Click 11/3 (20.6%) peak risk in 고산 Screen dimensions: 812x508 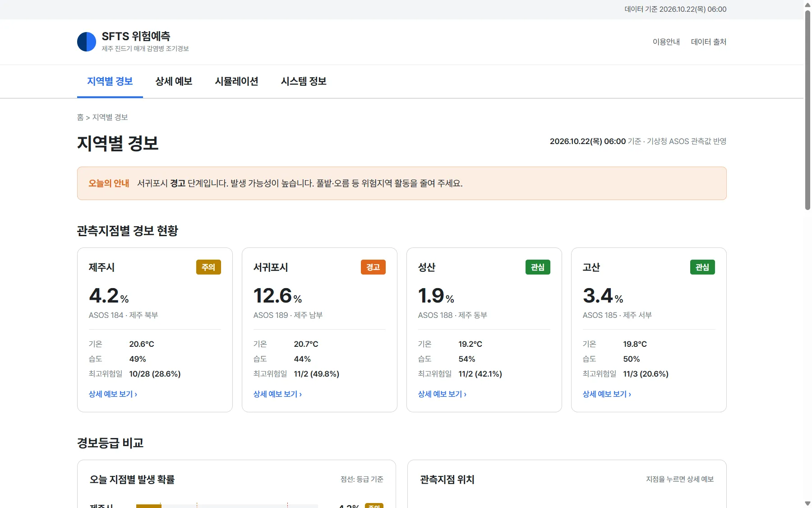coord(646,374)
